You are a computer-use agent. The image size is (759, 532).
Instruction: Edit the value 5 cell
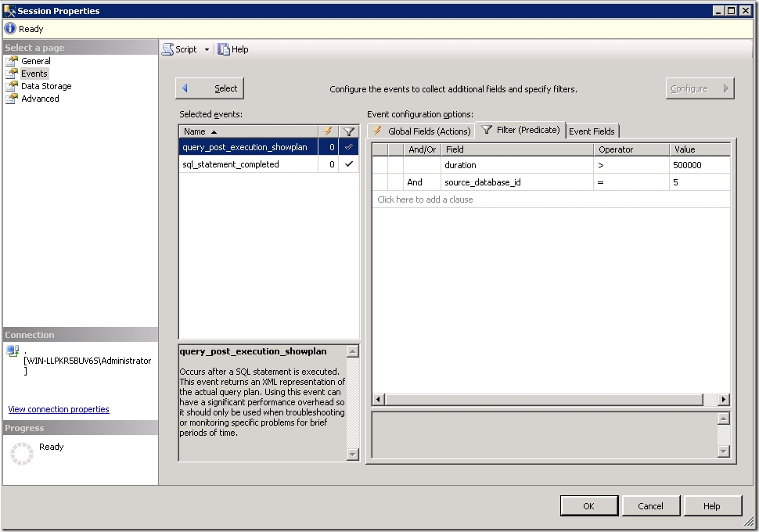click(700, 182)
